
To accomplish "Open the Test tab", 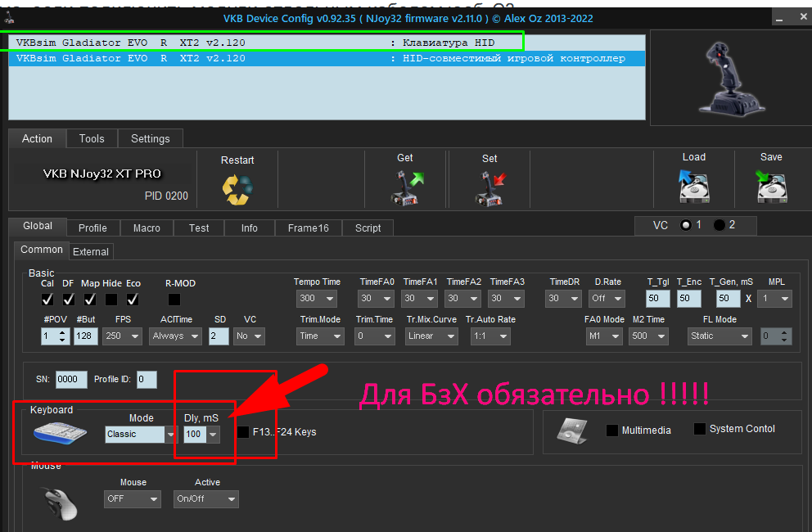I will 199,228.
